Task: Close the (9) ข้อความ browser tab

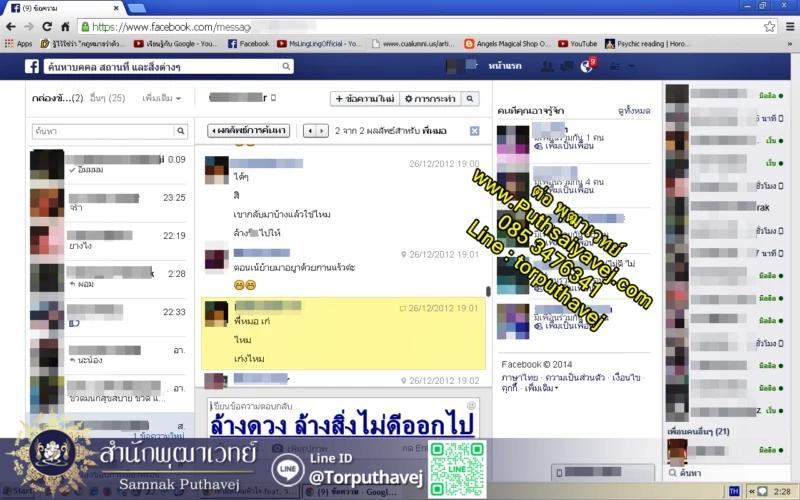Action: (x=116, y=8)
